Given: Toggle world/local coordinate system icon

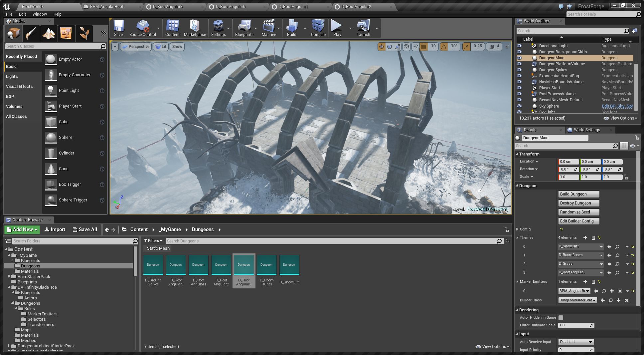Looking at the screenshot, I should coord(406,47).
